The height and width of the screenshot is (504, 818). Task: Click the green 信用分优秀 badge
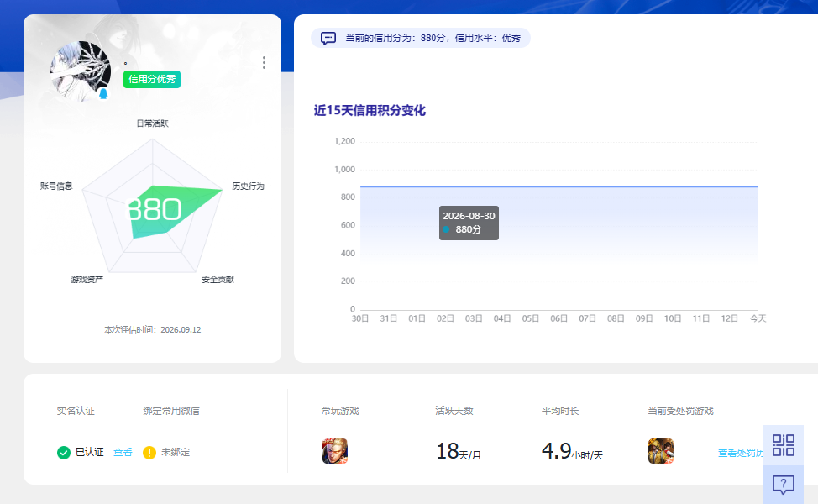152,79
